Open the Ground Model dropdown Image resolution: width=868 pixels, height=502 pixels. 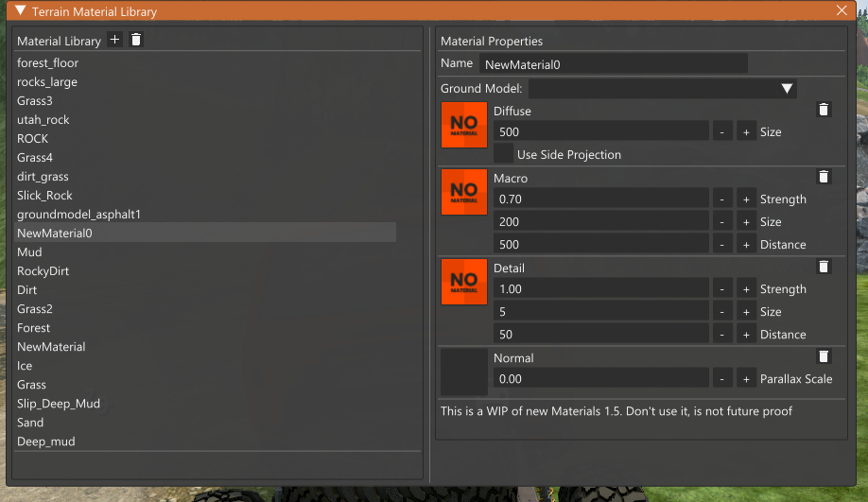(663, 89)
